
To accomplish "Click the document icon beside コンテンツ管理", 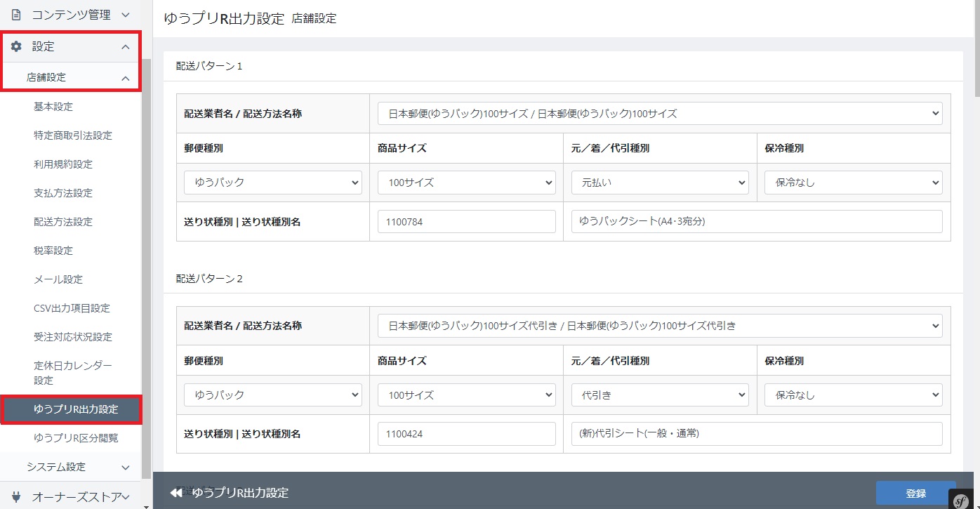I will (16, 14).
